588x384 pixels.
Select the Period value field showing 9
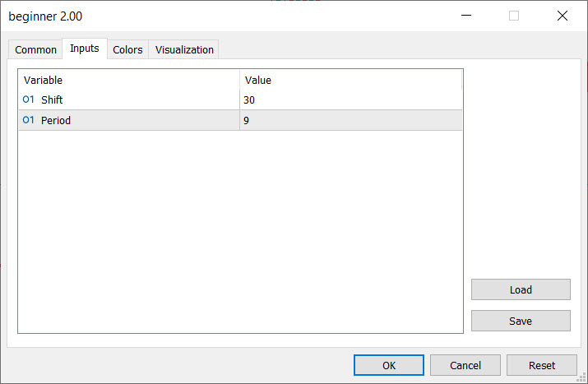[350, 120]
